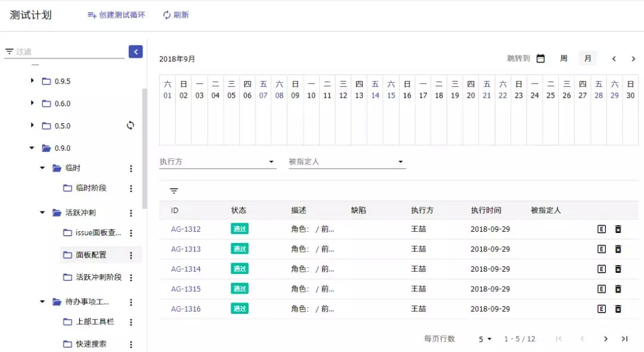
Task: Delete the AG-1312 execution row
Action: (x=618, y=229)
